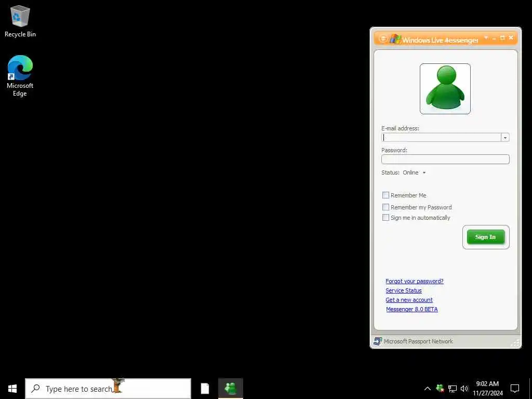
Task: Click the green Messenger buddy avatar picture
Action: point(445,88)
